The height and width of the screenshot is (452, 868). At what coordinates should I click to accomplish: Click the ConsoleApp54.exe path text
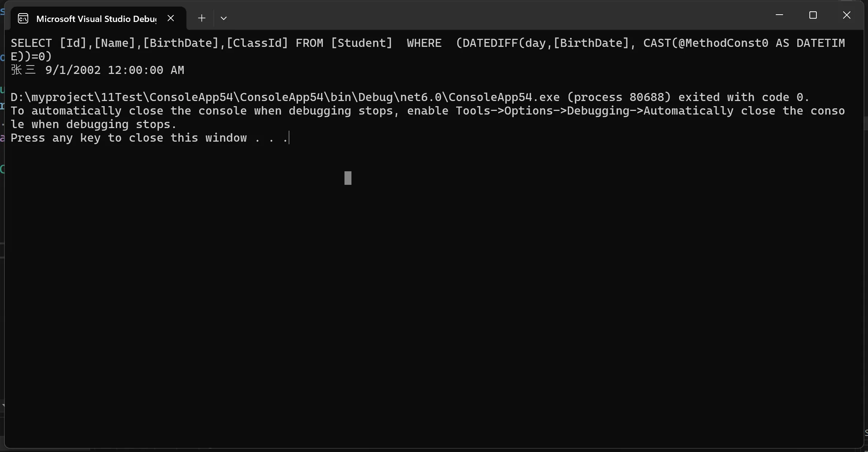click(285, 97)
